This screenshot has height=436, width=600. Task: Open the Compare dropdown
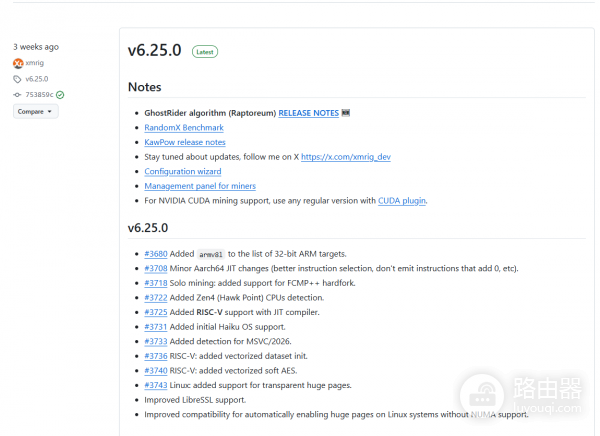(x=36, y=111)
